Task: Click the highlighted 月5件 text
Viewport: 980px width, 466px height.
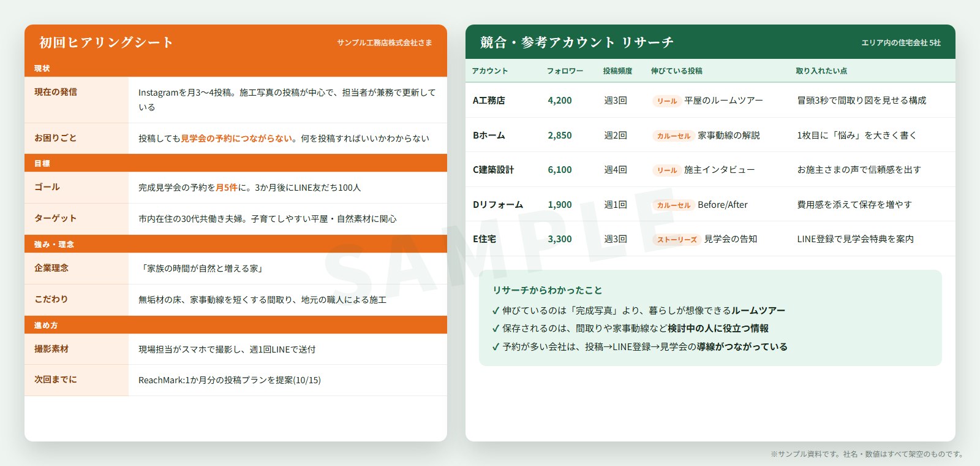Action: (x=227, y=188)
